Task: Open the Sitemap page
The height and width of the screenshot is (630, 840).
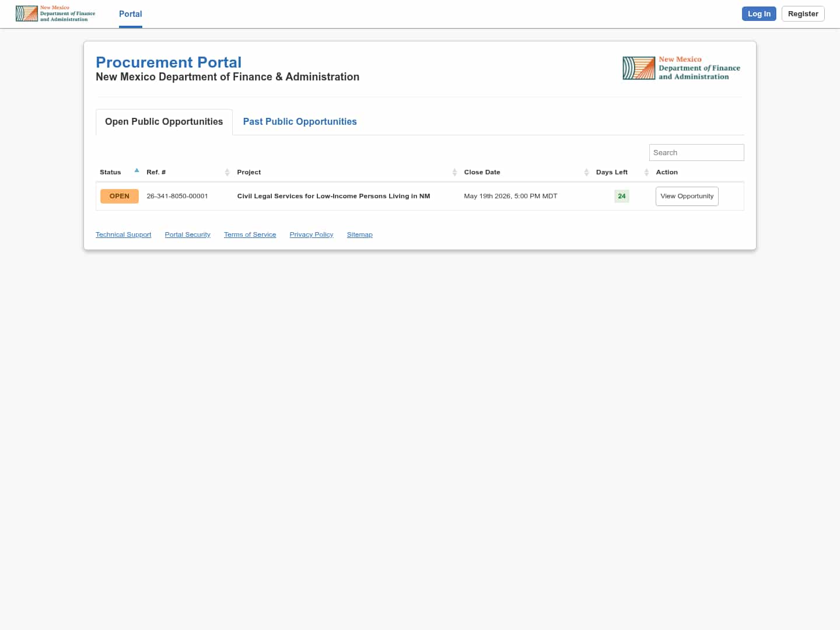Action: [x=359, y=235]
